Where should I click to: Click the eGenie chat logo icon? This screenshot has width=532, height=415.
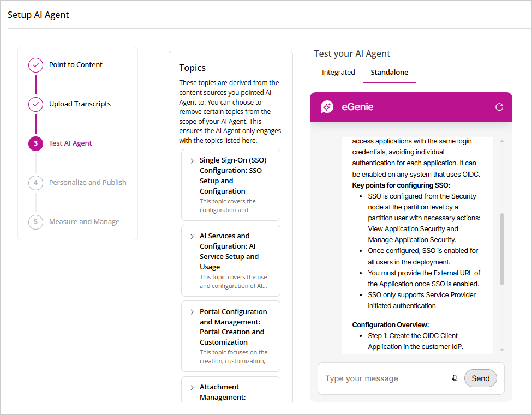(x=327, y=107)
